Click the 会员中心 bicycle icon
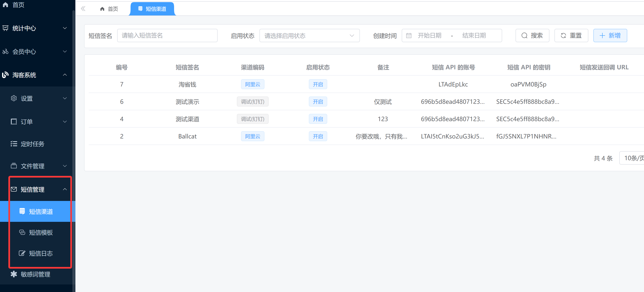 click(5, 52)
